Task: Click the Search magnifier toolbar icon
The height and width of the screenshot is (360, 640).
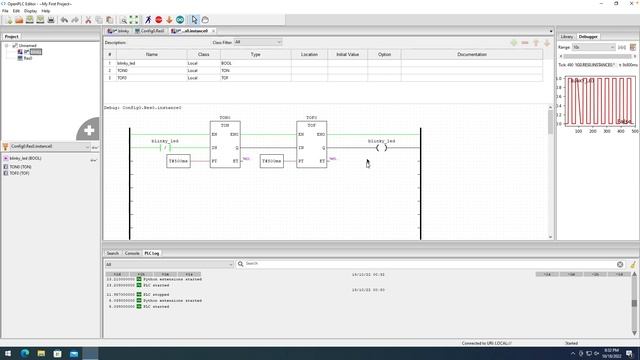Action: point(123,20)
